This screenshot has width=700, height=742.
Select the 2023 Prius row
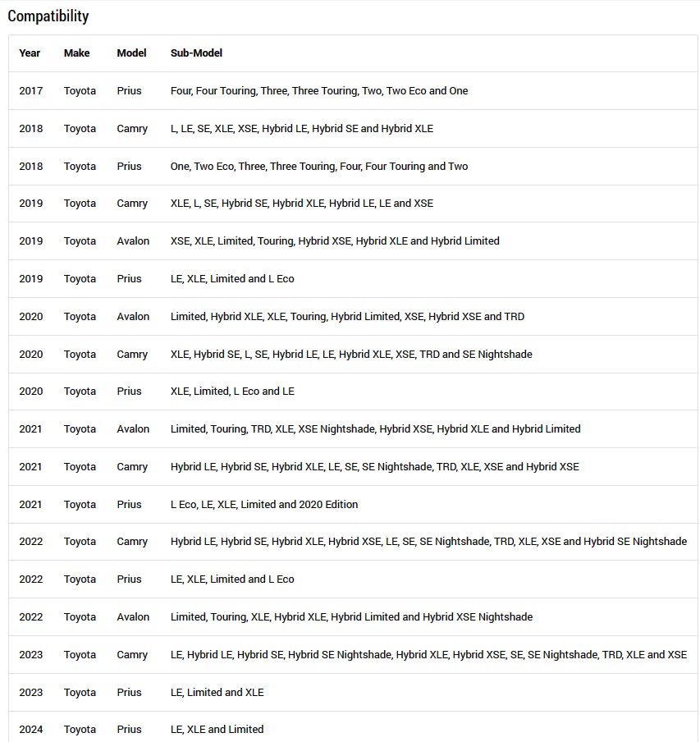[353, 692]
